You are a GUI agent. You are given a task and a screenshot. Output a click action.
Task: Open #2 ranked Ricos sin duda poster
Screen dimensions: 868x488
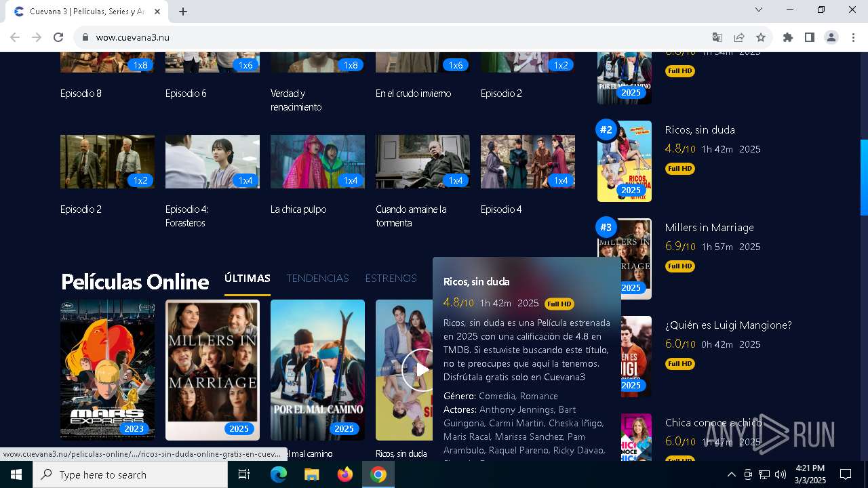tap(625, 161)
